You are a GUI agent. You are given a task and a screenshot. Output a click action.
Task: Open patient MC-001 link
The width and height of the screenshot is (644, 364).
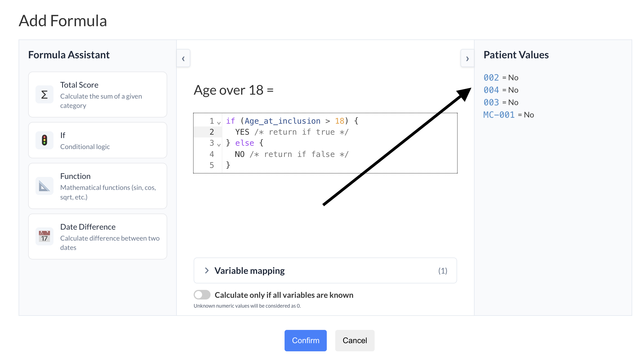coord(499,115)
